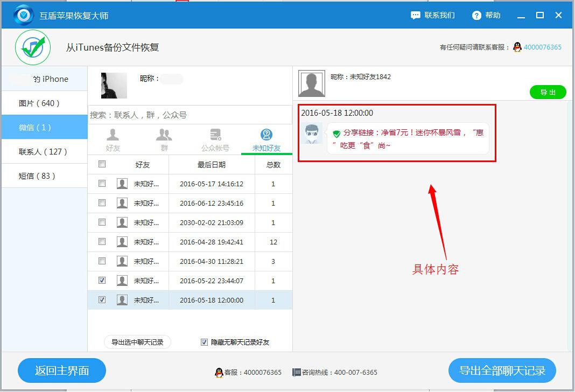Click the 搜索 search input field
The height and width of the screenshot is (392, 575).
(x=188, y=115)
